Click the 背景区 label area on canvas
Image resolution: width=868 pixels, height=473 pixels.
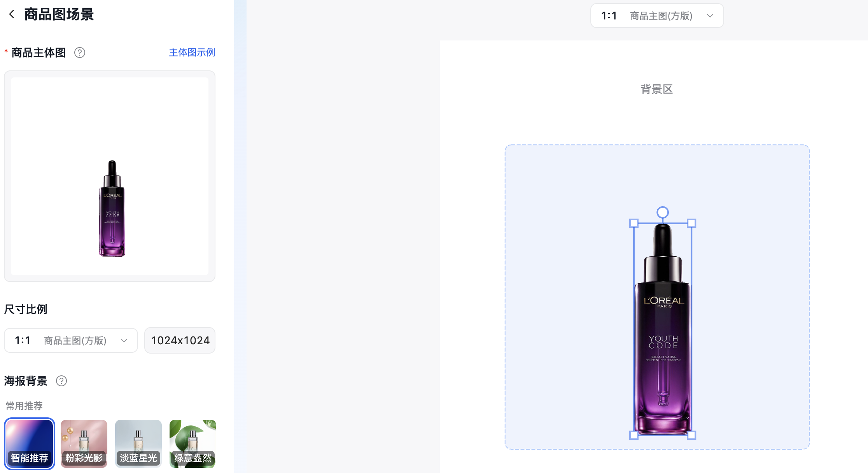657,89
